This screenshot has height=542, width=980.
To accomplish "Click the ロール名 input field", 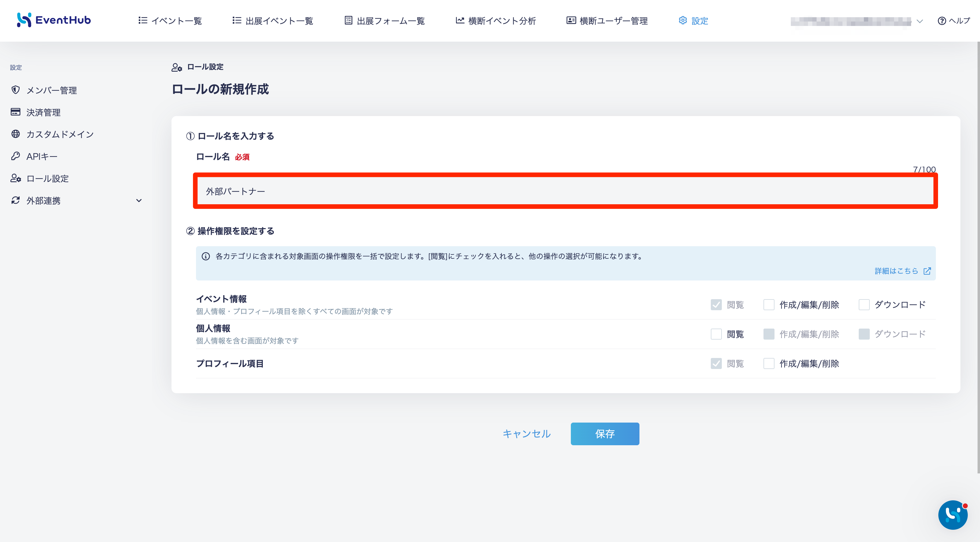I will pyautogui.click(x=565, y=191).
